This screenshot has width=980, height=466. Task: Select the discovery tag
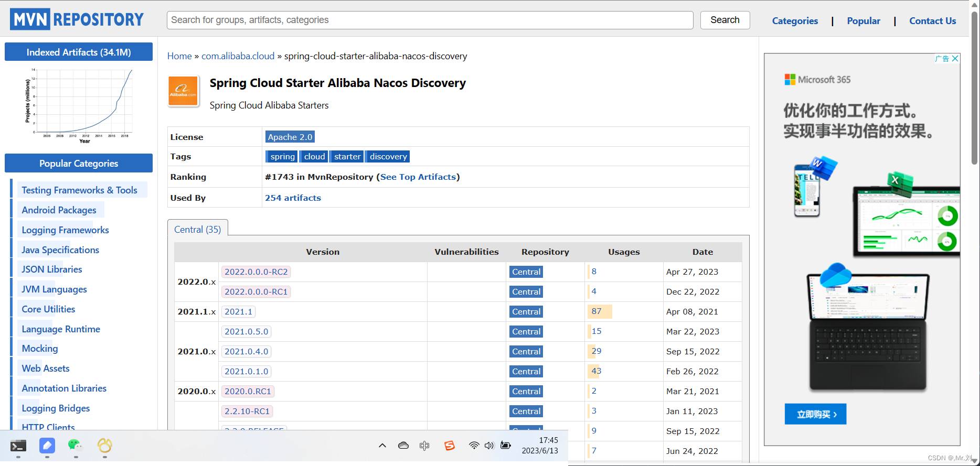point(388,156)
